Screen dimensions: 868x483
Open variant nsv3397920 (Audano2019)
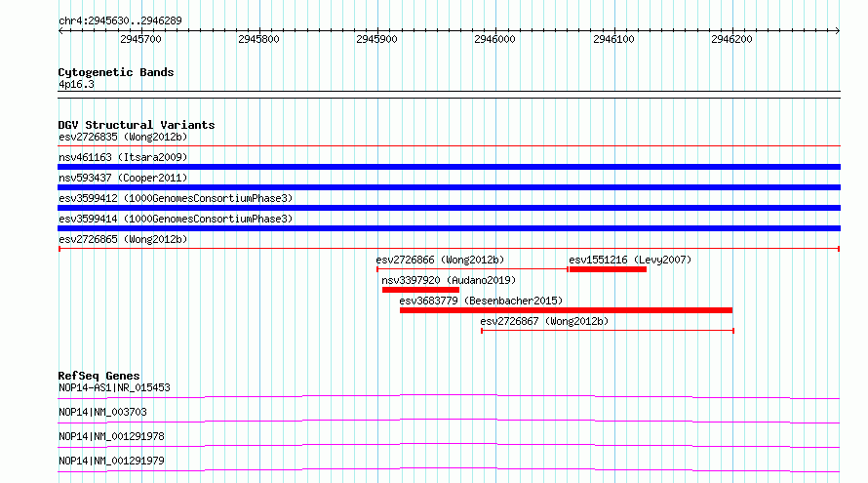[449, 280]
